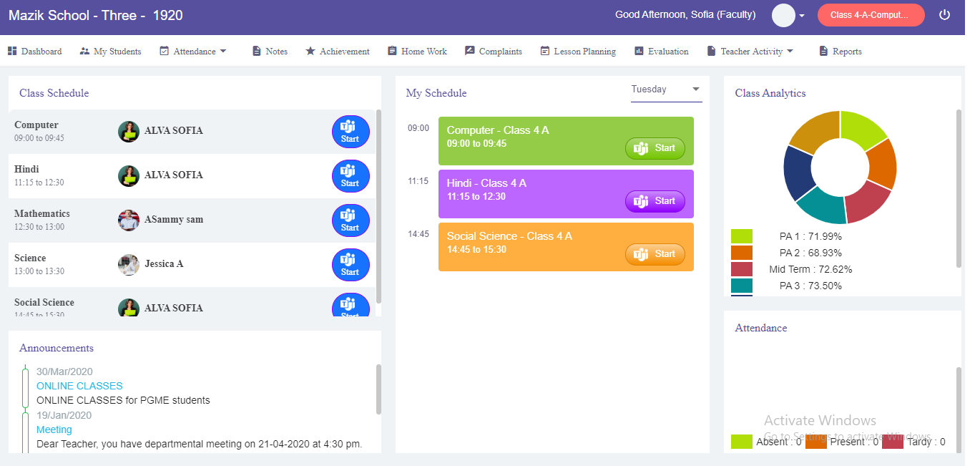The height and width of the screenshot is (466, 980).
Task: Click the Achievement star icon
Action: click(310, 51)
